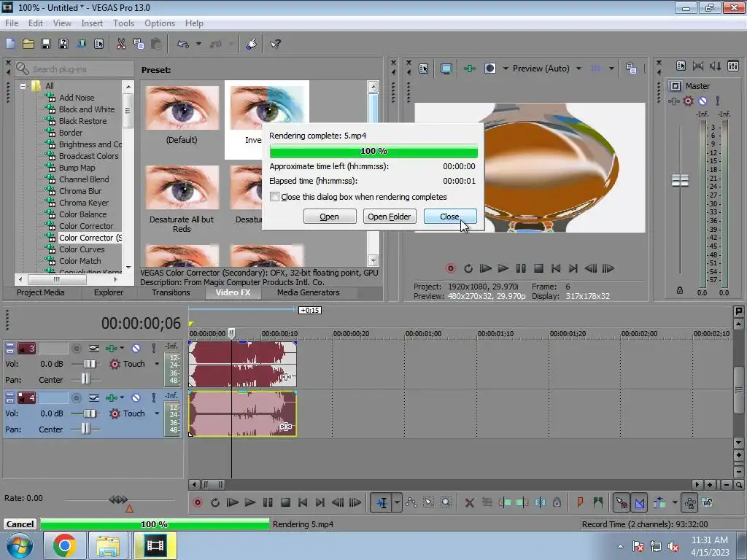Open Video Output FX icon in preview
The image size is (747, 560).
pos(470,69)
